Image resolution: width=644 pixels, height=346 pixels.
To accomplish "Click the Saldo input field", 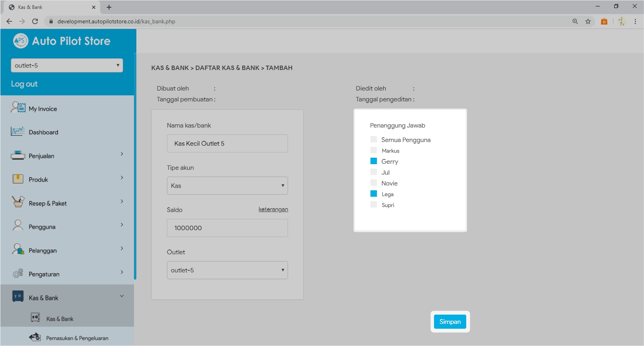I will tap(227, 228).
